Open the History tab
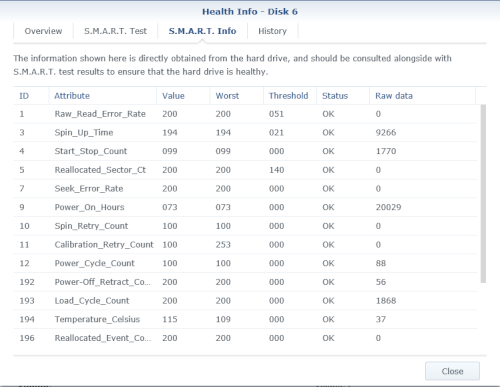Image resolution: width=500 pixels, height=387 pixels. click(272, 31)
